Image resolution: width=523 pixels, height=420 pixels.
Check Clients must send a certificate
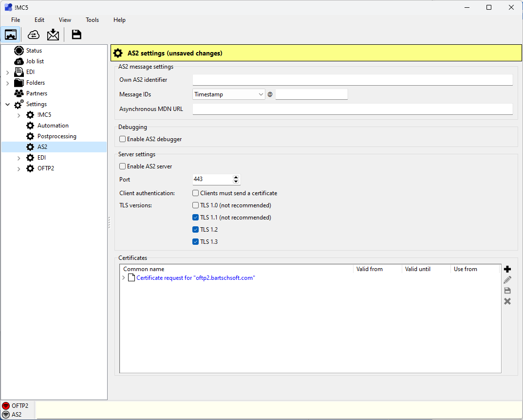point(195,193)
